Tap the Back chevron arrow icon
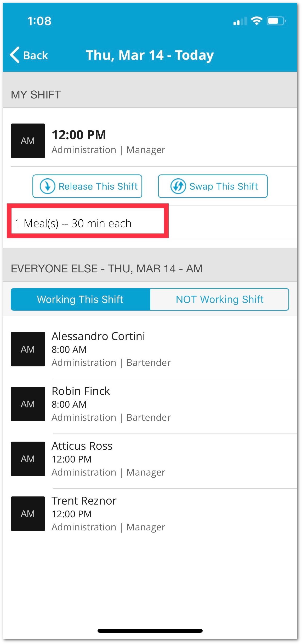 tap(15, 55)
